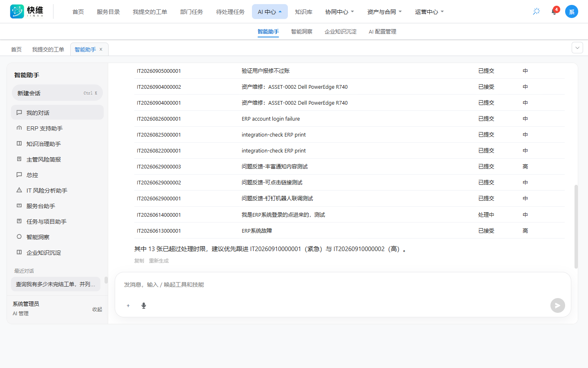Viewport: 588px width, 368px height.
Task: Open the tab list chevron dropdown
Action: click(x=577, y=48)
